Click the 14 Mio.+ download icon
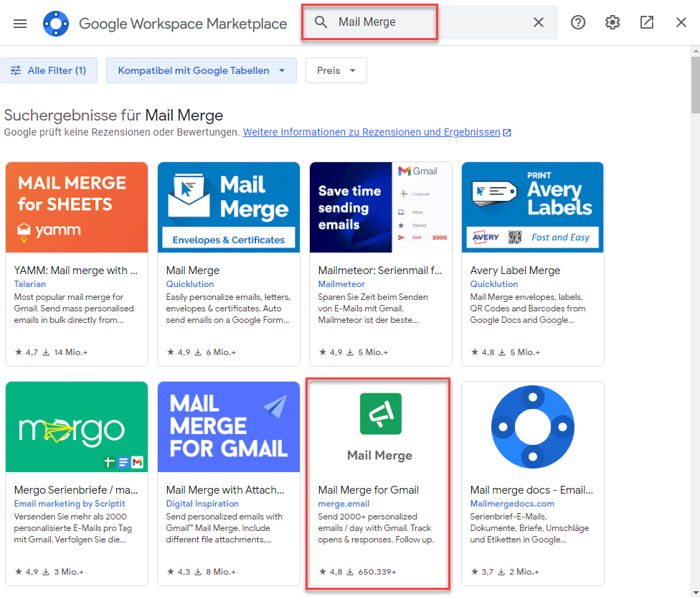Screen dimensions: 700x597 (x=45, y=352)
